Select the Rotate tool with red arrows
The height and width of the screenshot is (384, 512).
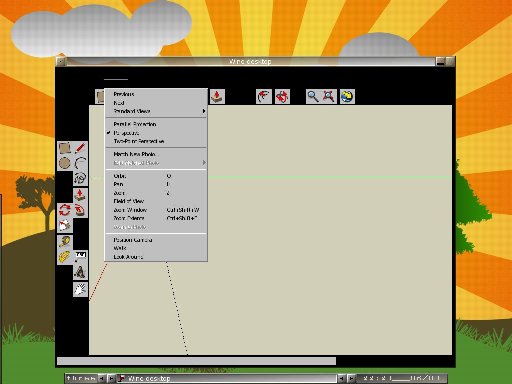click(64, 210)
